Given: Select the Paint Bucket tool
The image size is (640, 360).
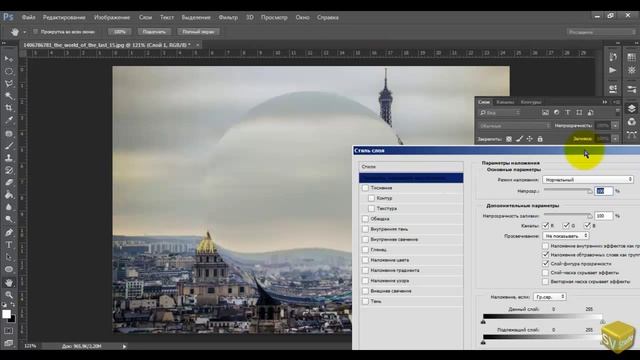Looking at the screenshot, I should [9, 195].
